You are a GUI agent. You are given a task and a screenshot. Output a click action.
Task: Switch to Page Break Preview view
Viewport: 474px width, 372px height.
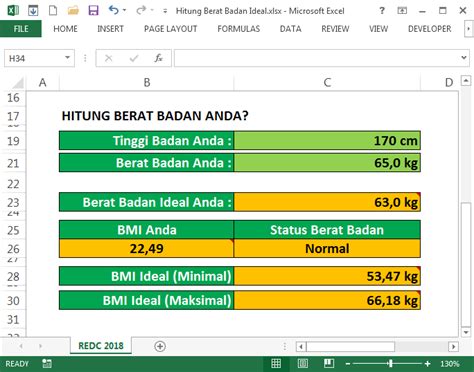click(x=329, y=363)
